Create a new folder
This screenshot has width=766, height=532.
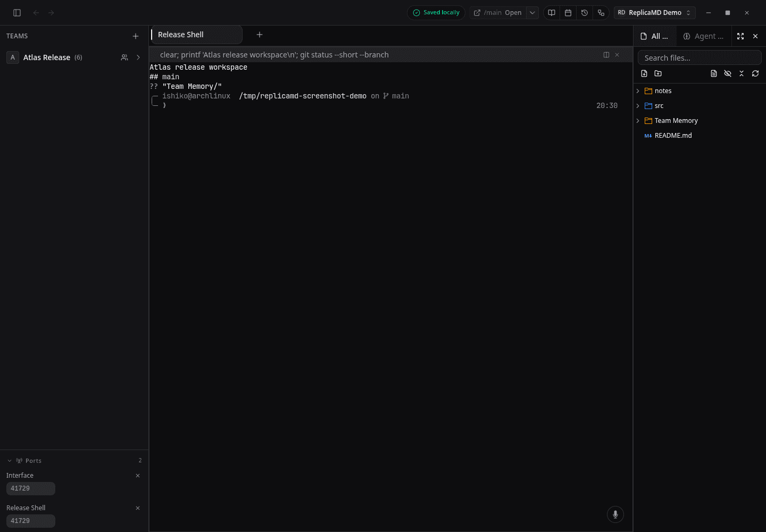click(658, 73)
